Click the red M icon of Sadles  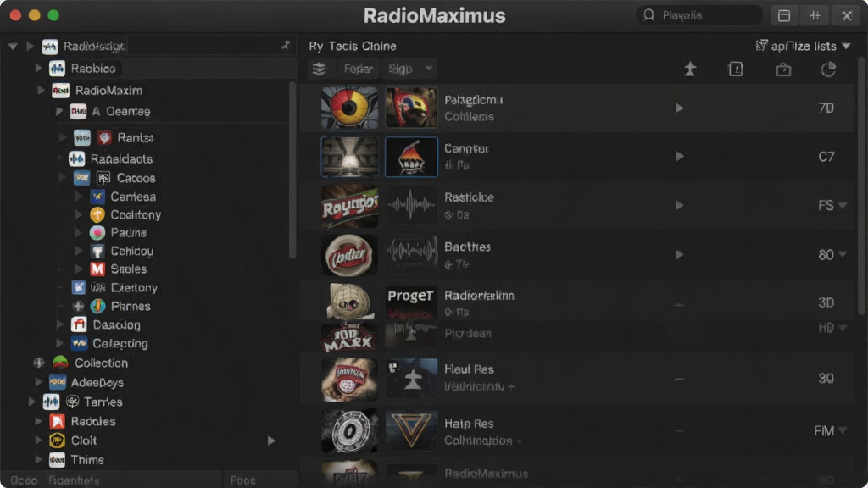pyautogui.click(x=97, y=269)
